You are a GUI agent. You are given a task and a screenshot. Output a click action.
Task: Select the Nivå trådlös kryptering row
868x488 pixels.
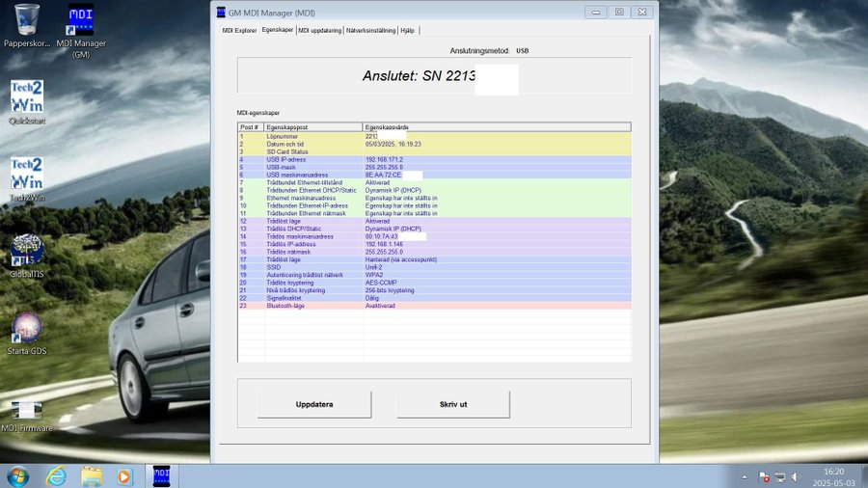[435, 290]
